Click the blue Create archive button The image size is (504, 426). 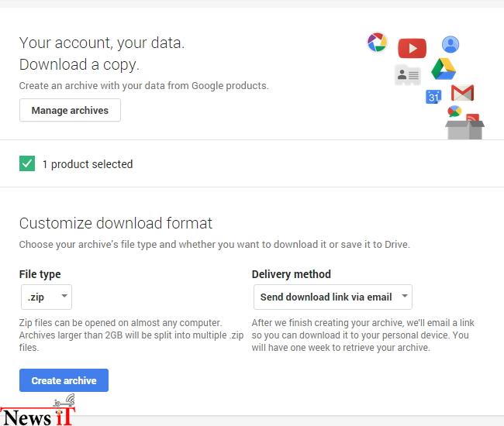tap(64, 380)
